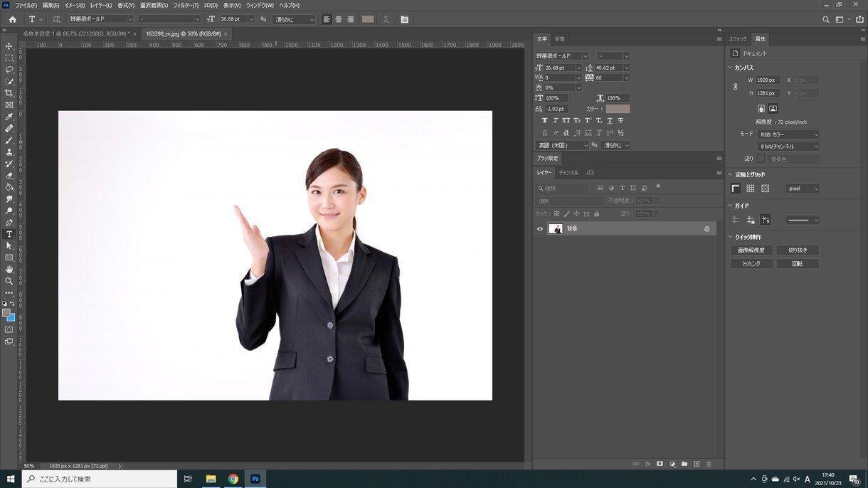Image resolution: width=868 pixels, height=488 pixels.
Task: Select the Rectangular Marquee tool
Action: click(x=9, y=58)
